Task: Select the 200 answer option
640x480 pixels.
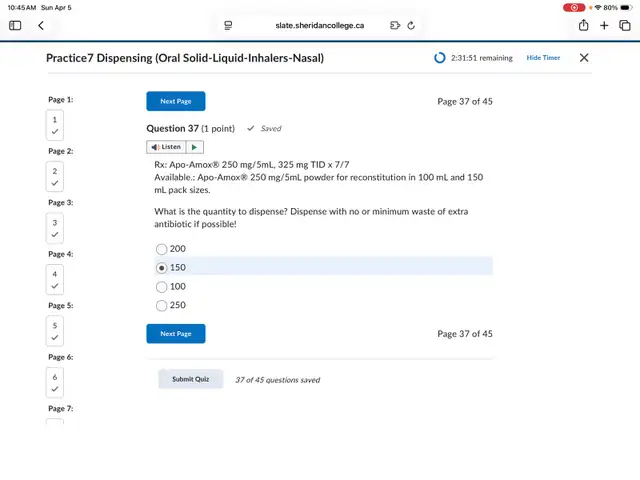Action: (x=162, y=249)
